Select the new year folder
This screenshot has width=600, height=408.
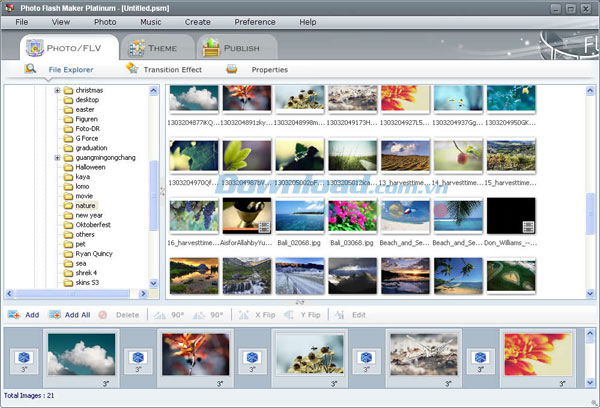tap(83, 215)
